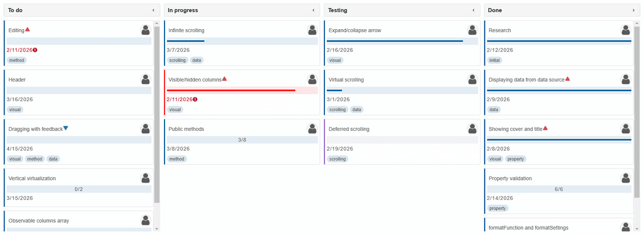This screenshot has height=235, width=644.
Task: Click the scrolling tag on Deferred scrolling card
Action: [338, 159]
